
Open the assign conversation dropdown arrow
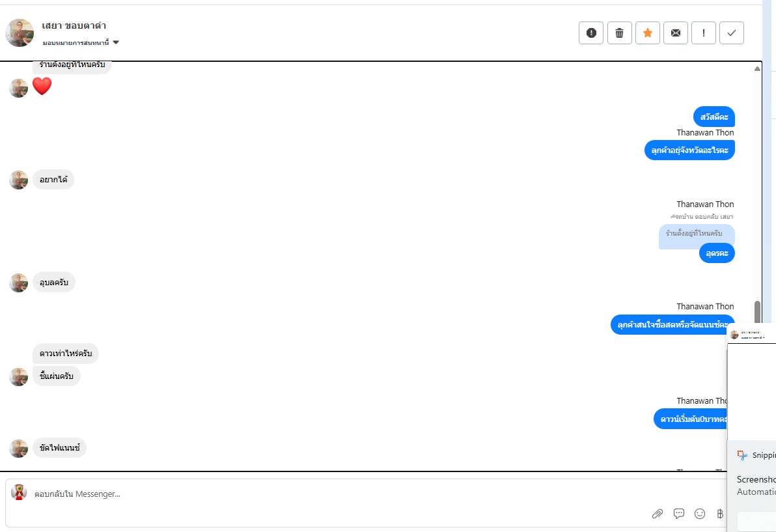coord(116,42)
